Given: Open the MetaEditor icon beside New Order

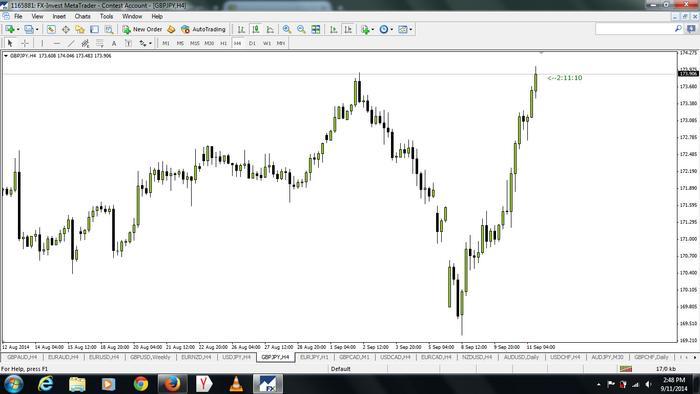Looking at the screenshot, I should click(x=171, y=29).
